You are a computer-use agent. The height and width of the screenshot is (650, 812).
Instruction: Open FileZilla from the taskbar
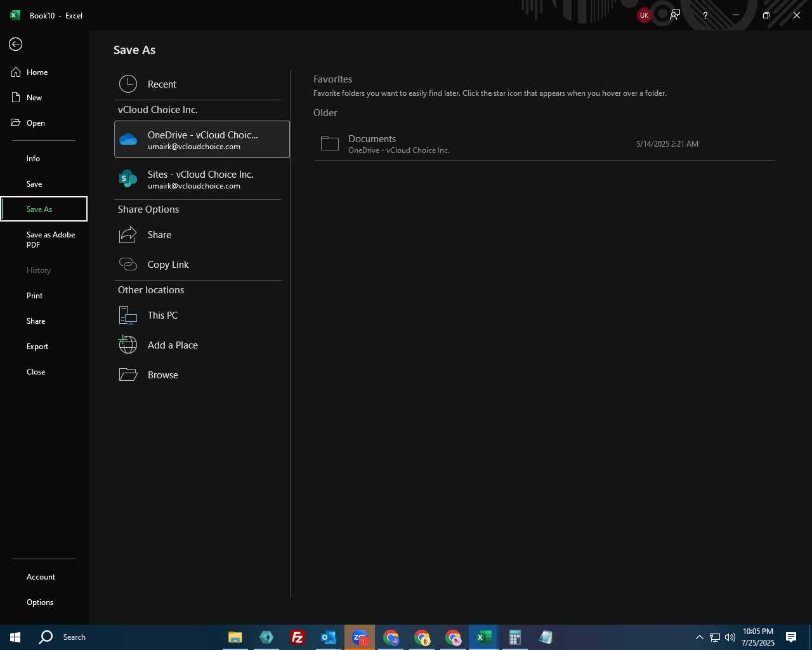tap(297, 637)
